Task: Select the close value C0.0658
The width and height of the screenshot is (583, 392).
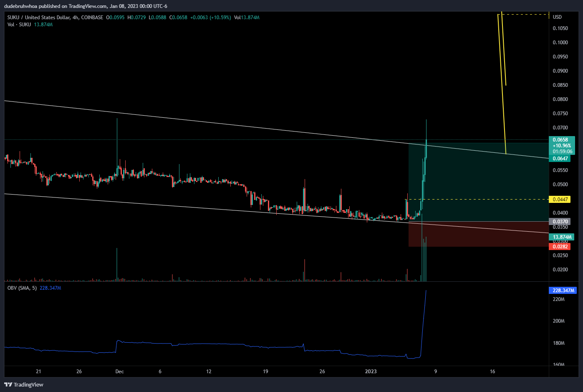Action: tap(178, 18)
